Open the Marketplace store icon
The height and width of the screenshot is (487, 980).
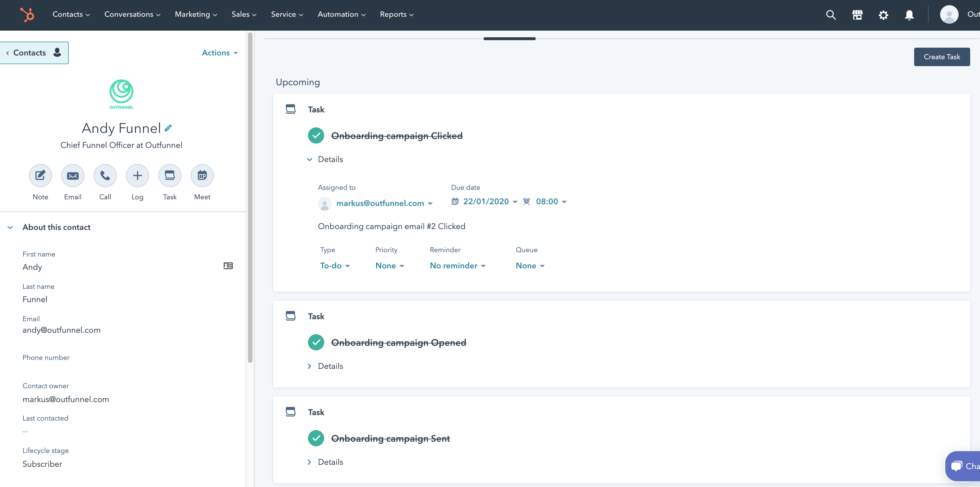[x=857, y=15]
